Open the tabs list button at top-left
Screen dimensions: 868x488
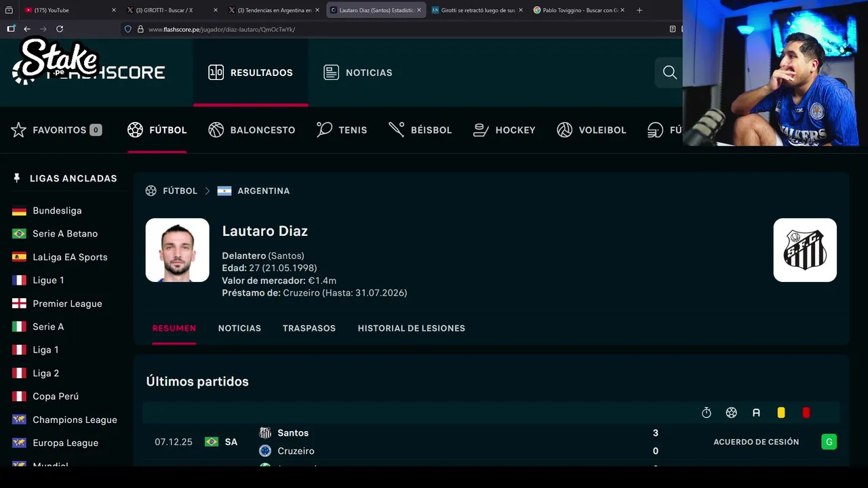[9, 10]
